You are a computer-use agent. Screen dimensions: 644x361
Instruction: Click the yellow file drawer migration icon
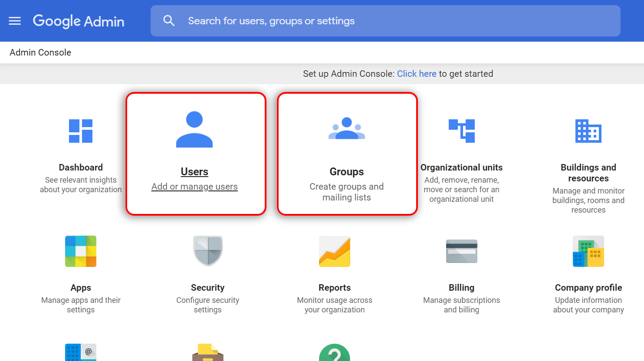[208, 352]
